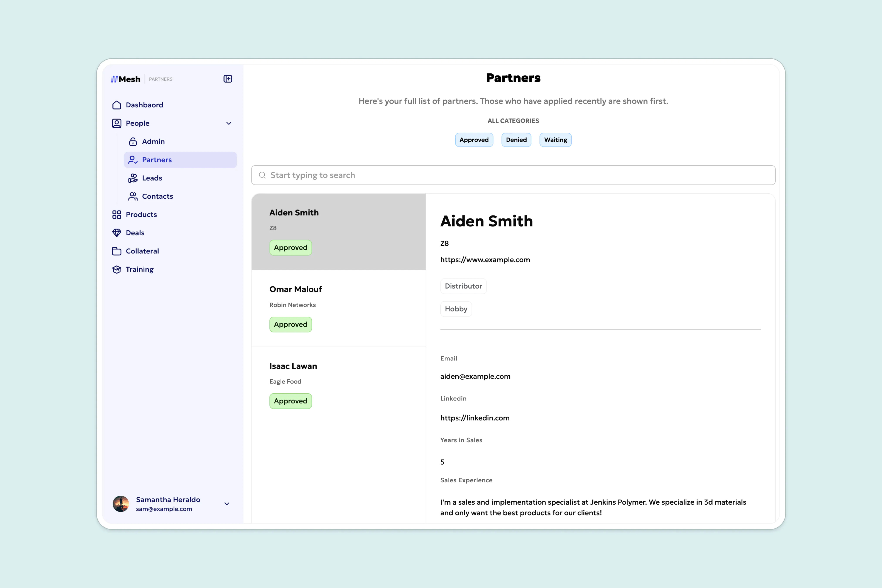This screenshot has width=882, height=588.
Task: Select Omar Malouf partner entry
Action: click(x=338, y=308)
